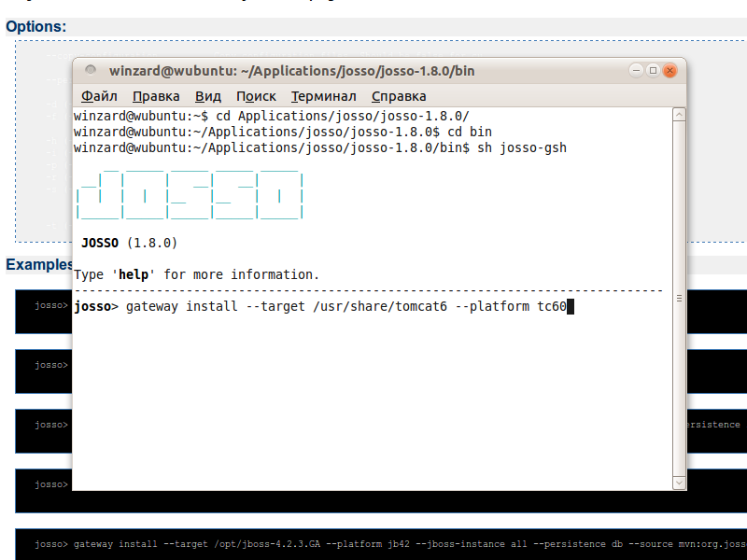The height and width of the screenshot is (560, 747).
Task: Open the Правка menu
Action: click(156, 96)
